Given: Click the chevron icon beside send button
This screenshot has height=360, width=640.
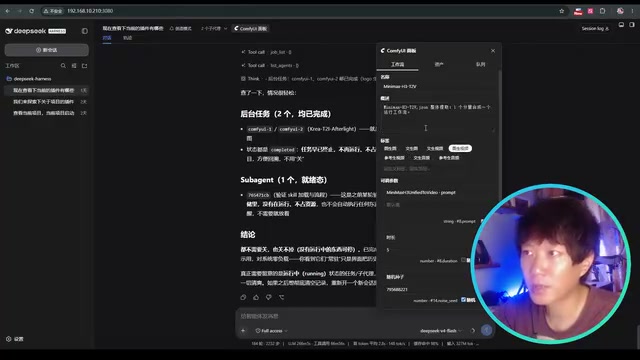Looking at the screenshot, I should point(473,331).
